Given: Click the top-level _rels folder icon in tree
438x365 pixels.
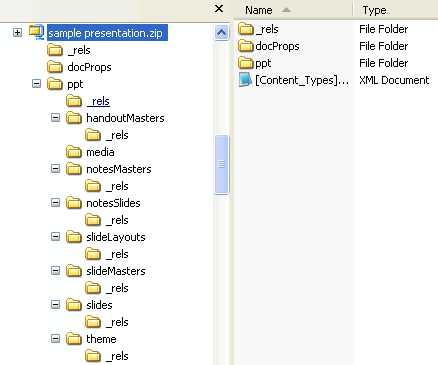Looking at the screenshot, I should pyautogui.click(x=55, y=50).
